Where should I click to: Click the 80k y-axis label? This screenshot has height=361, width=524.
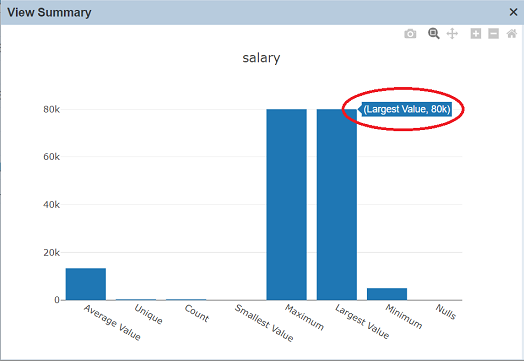click(51, 109)
